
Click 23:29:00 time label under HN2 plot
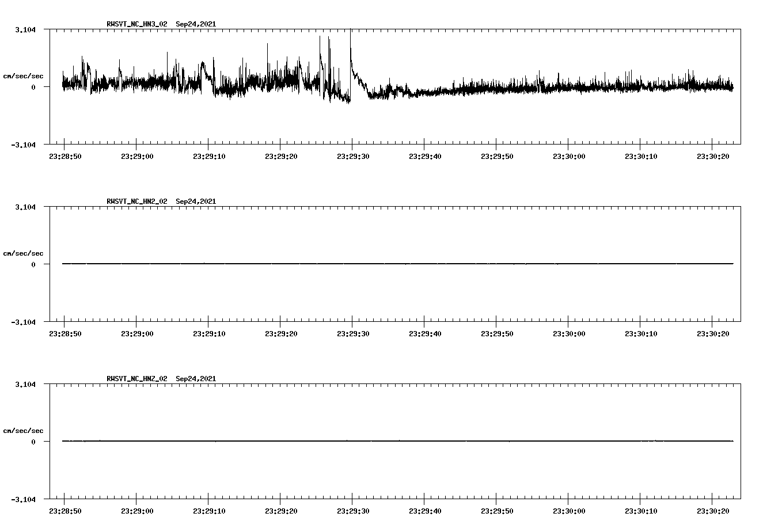[x=136, y=333]
